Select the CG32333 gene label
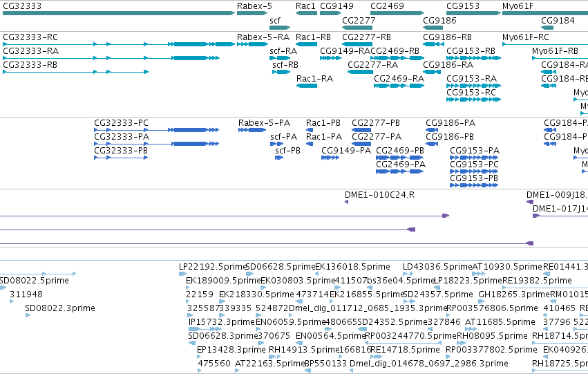Viewport: 588px width, 374px height. coord(22,6)
